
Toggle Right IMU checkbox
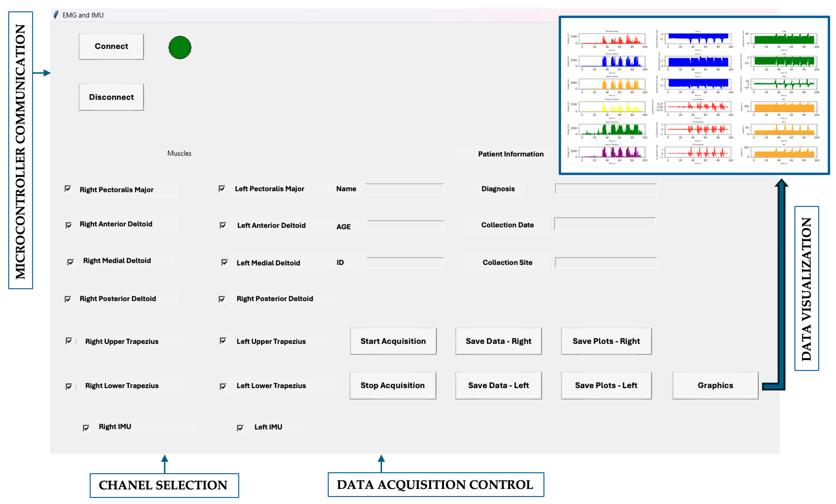[86, 428]
